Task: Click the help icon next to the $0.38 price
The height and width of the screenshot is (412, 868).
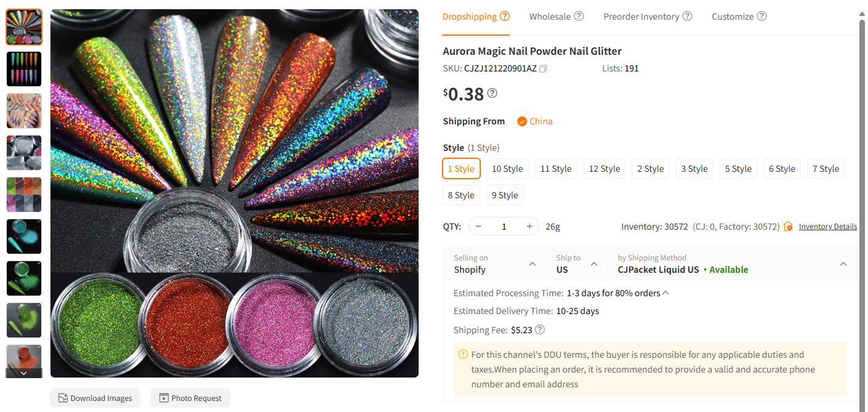Action: click(491, 93)
